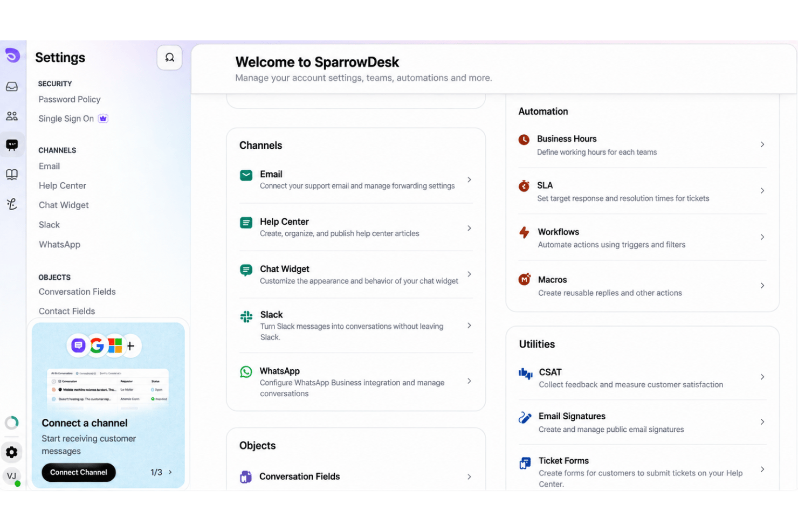The image size is (798, 532).
Task: Open the Workflows title in Automation
Action: (559, 232)
